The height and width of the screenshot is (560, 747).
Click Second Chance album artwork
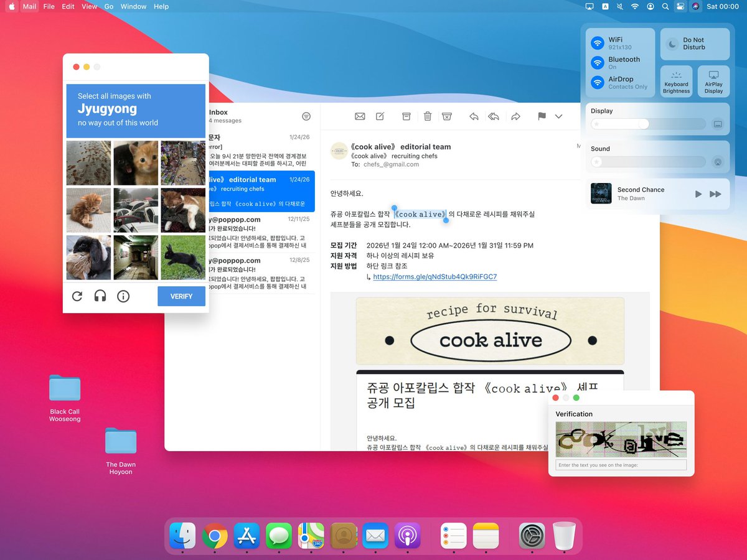point(601,194)
